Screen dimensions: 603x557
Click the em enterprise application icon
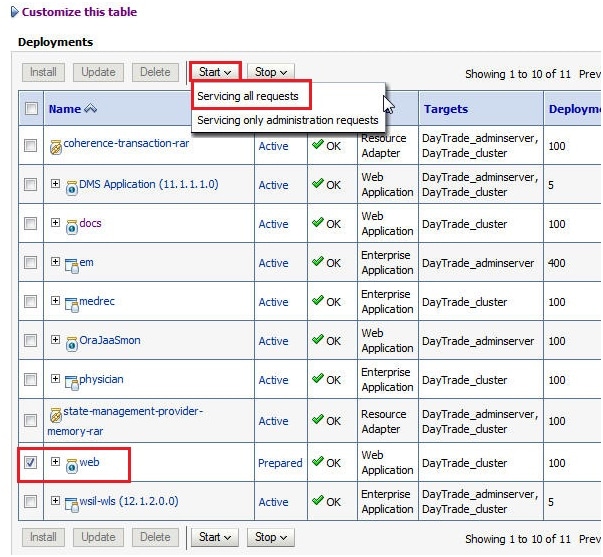pyautogui.click(x=72, y=266)
